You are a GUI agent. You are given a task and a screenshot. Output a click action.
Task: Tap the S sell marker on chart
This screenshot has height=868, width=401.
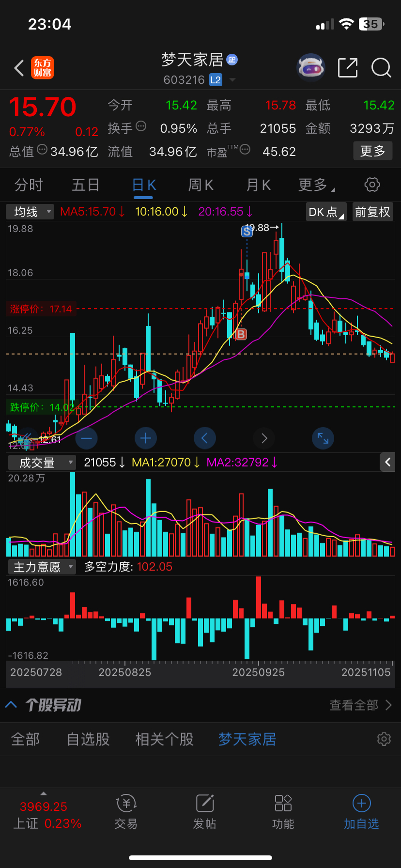tap(247, 232)
